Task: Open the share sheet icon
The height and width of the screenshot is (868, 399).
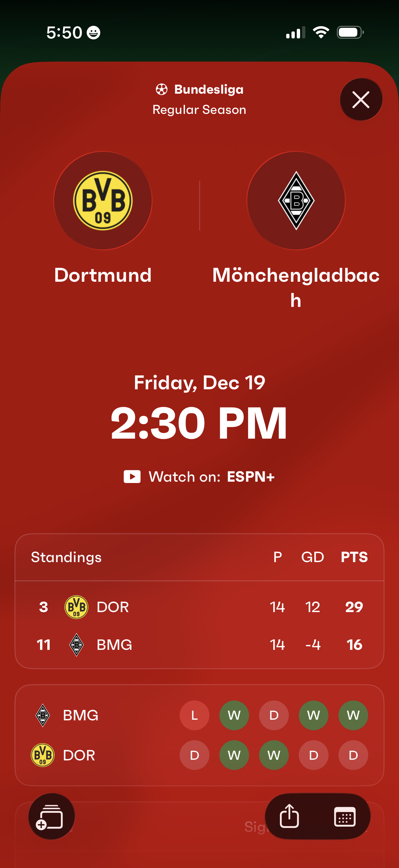Action: [289, 816]
